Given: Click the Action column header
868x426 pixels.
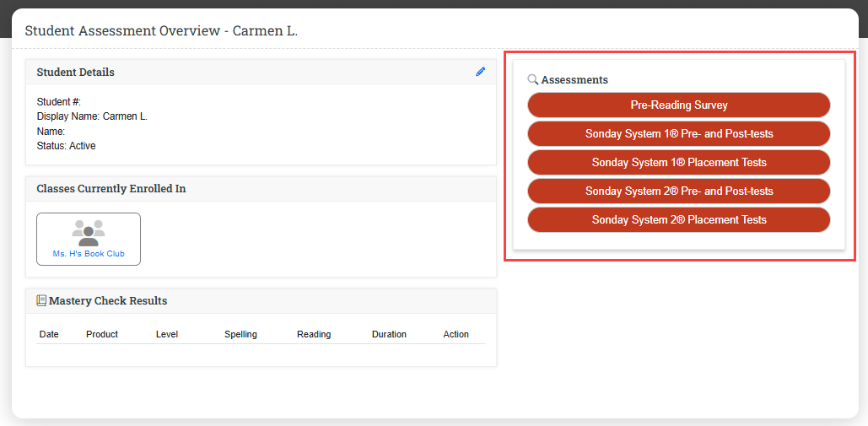Looking at the screenshot, I should [x=456, y=335].
